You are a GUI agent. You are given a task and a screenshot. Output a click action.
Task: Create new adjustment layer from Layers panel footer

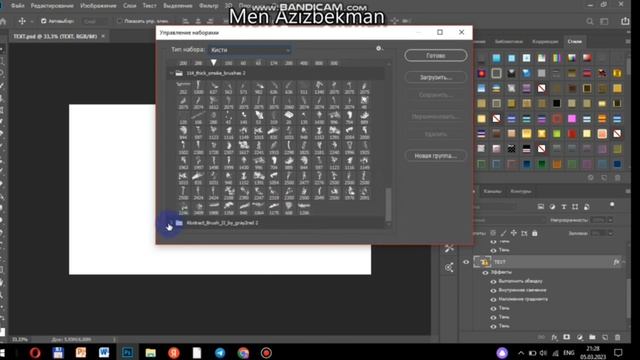580,337
